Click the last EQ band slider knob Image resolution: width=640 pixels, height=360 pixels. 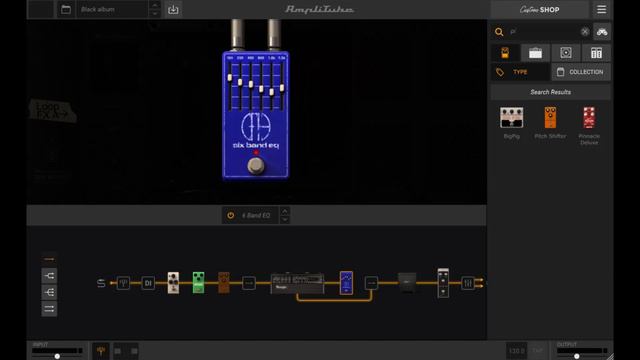point(282,88)
